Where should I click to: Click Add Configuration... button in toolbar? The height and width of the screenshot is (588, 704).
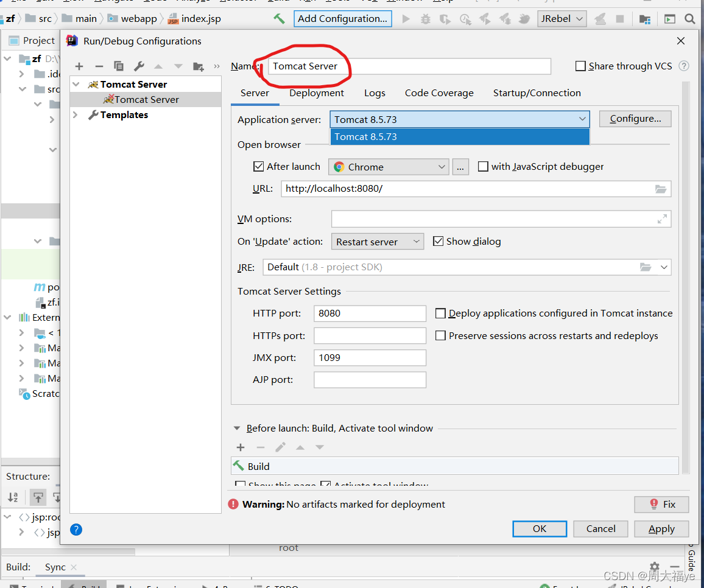click(x=343, y=19)
